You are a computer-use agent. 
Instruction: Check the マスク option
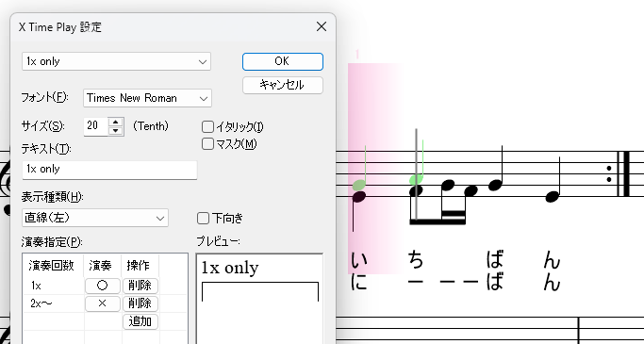(207, 143)
